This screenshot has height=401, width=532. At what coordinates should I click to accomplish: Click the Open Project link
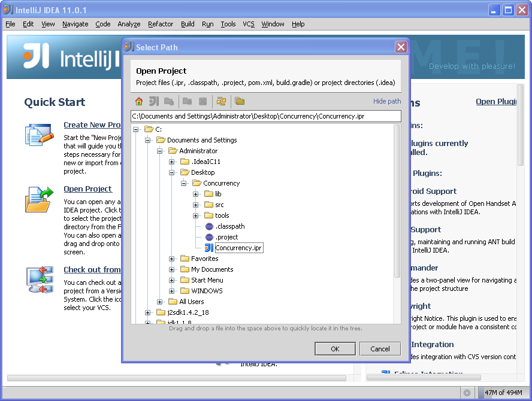[x=87, y=189]
